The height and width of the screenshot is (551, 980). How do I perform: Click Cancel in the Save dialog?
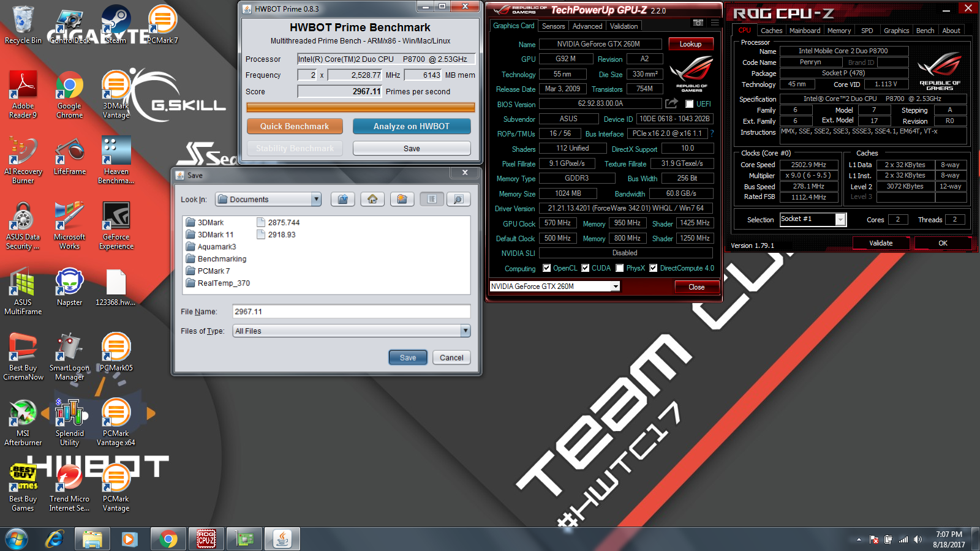[451, 358]
